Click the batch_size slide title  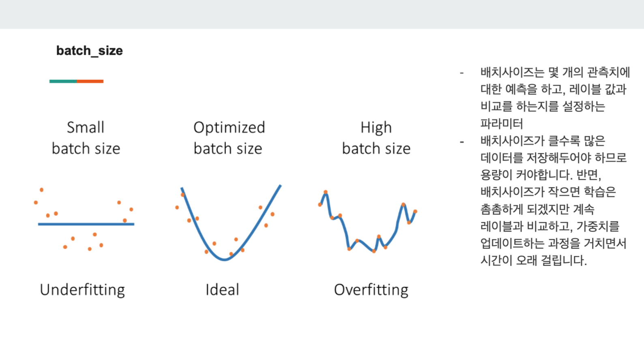[x=89, y=51]
